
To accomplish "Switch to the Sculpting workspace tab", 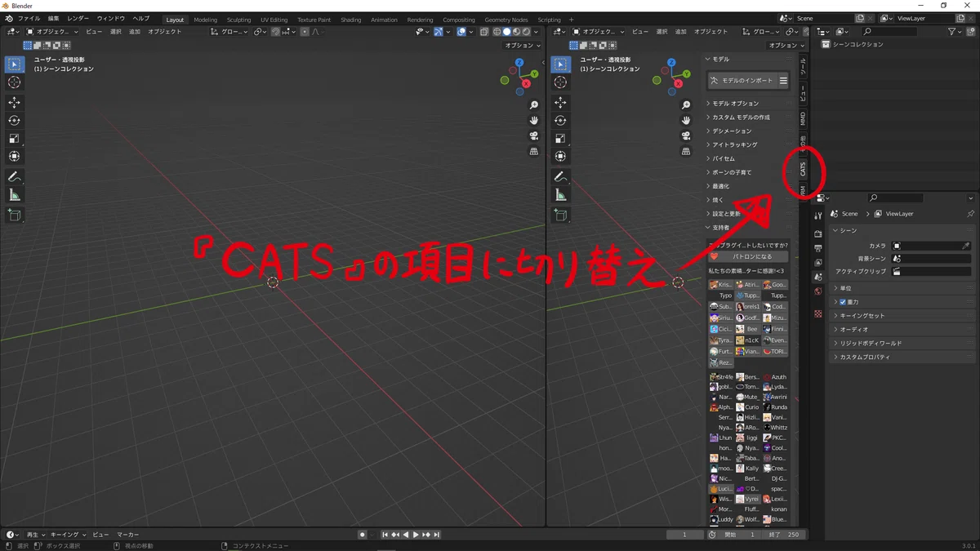I will click(x=238, y=20).
